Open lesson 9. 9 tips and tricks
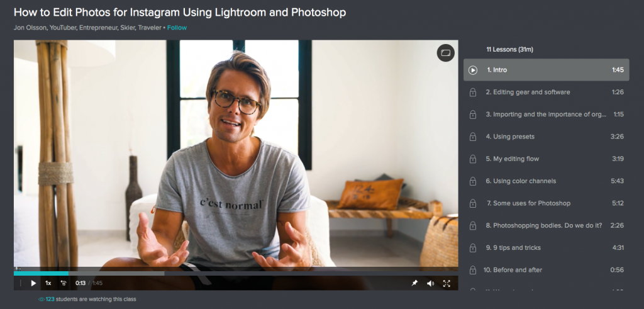This screenshot has width=644, height=309. point(547,248)
